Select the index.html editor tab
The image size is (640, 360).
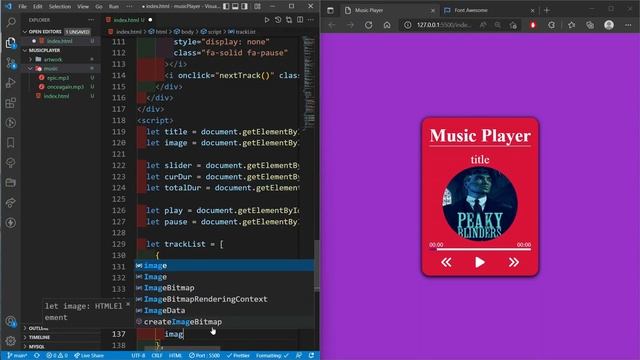129,20
